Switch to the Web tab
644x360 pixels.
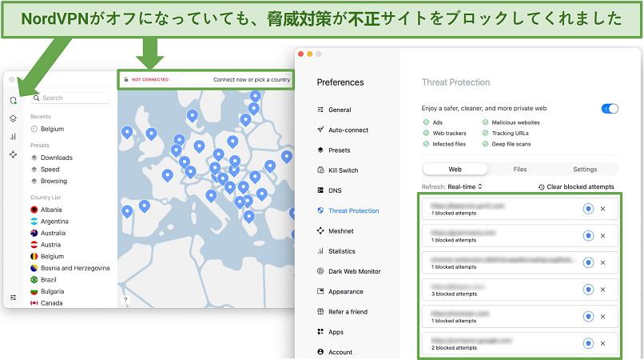coord(455,169)
